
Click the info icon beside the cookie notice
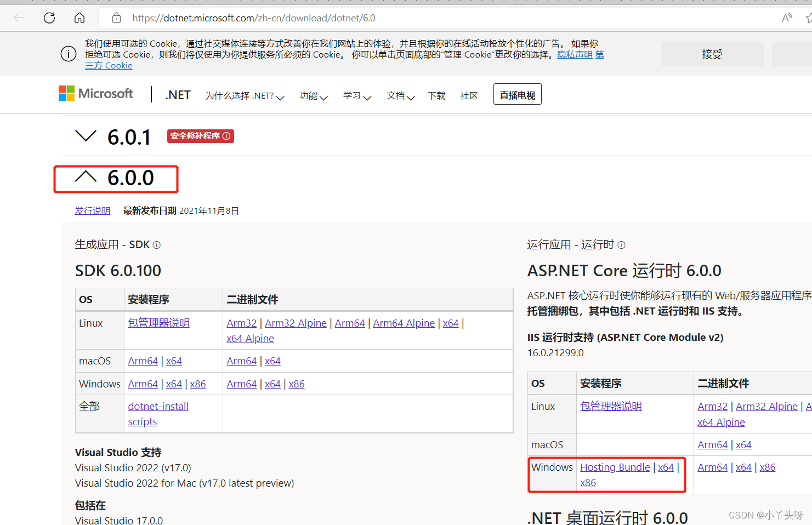tap(68, 54)
